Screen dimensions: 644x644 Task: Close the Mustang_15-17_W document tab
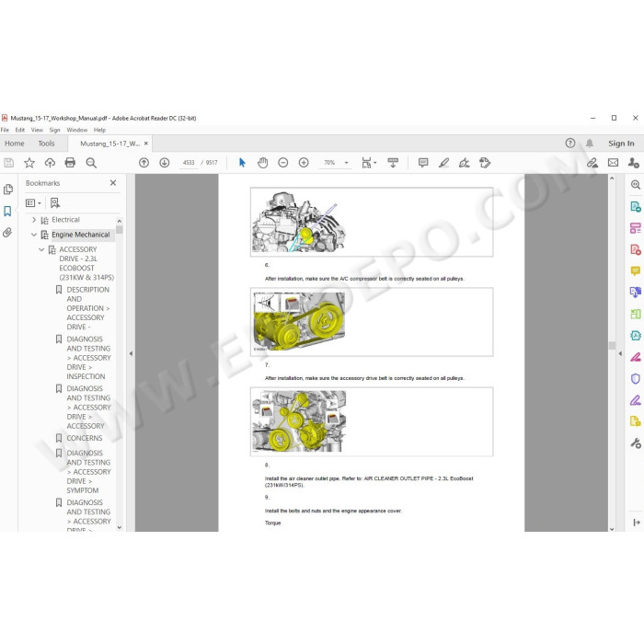(145, 144)
